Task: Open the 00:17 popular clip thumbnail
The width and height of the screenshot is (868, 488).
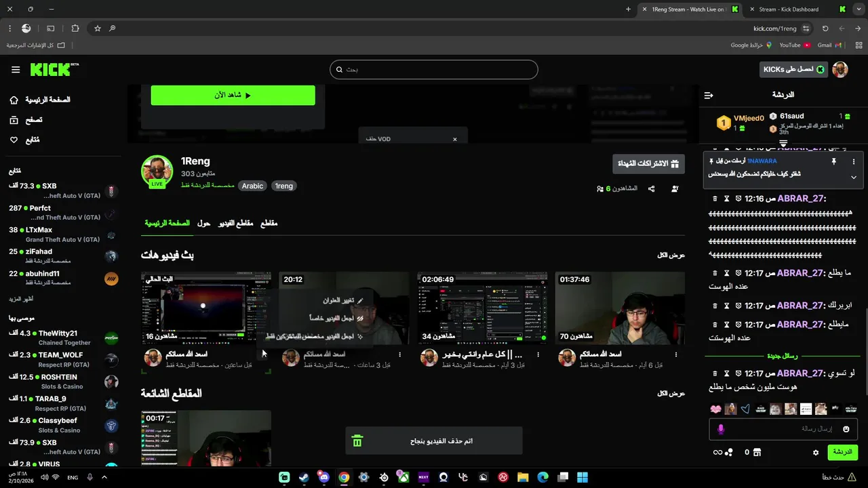Action: click(206, 439)
